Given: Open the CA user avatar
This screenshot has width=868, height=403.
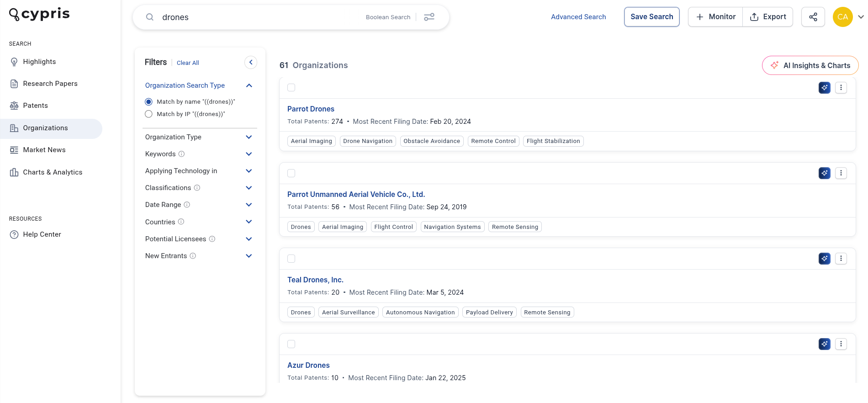Looking at the screenshot, I should pos(842,17).
